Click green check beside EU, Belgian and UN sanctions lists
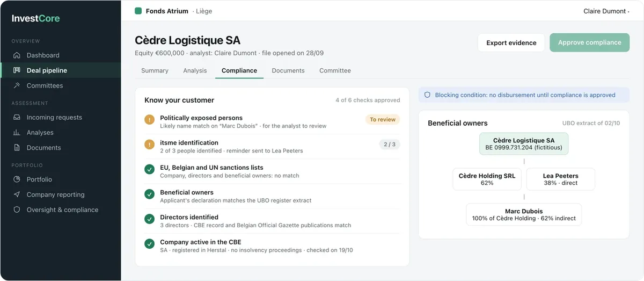644x281 pixels. point(150,169)
